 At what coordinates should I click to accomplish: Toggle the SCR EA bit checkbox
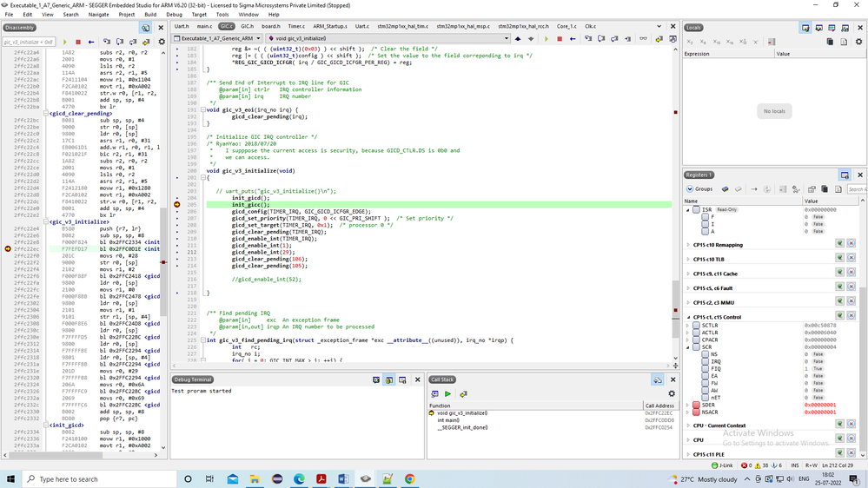[705, 376]
